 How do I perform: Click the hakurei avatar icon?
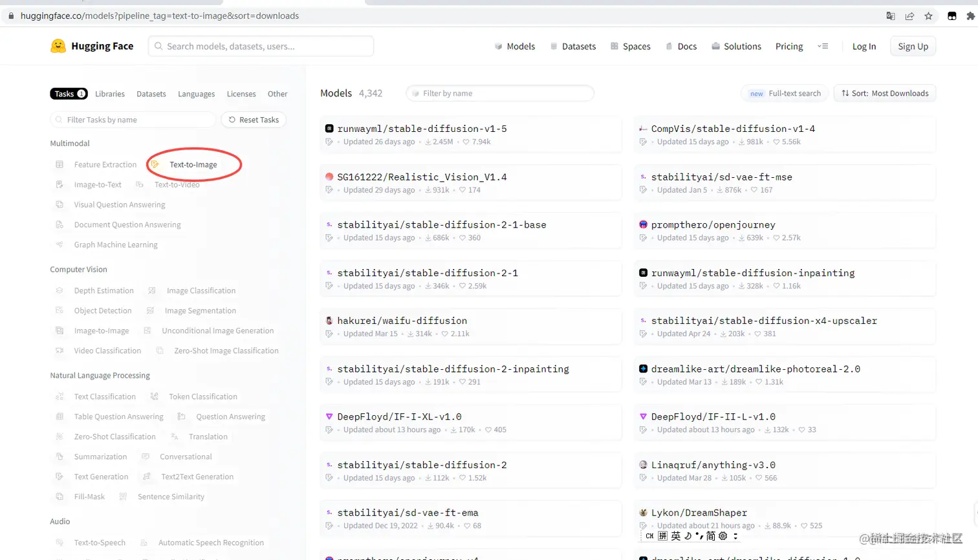point(329,320)
